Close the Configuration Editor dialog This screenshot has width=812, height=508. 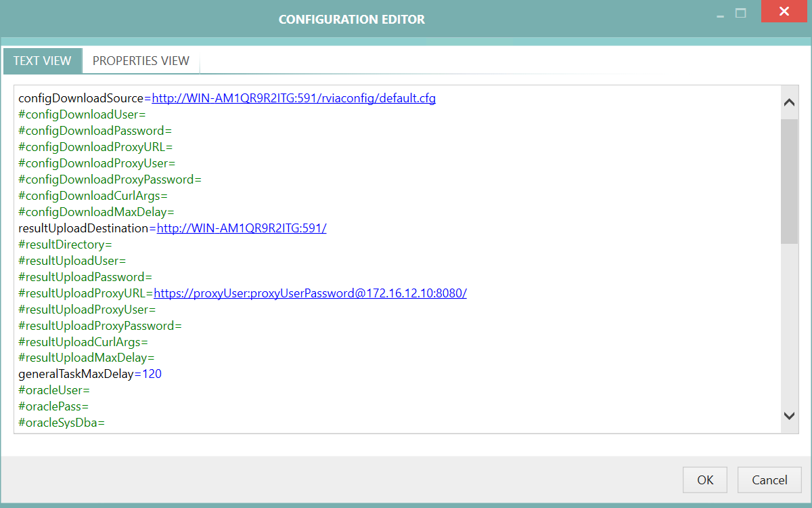(x=784, y=12)
